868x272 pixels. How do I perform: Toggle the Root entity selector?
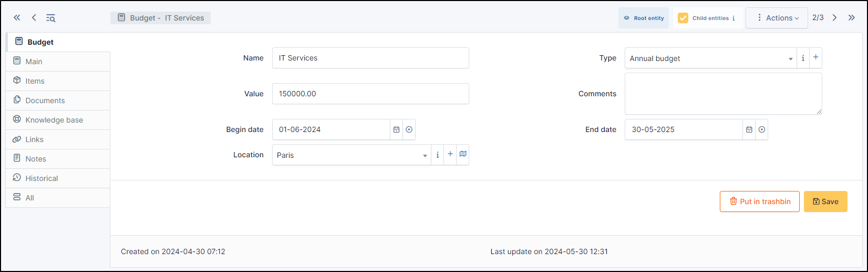pyautogui.click(x=644, y=18)
